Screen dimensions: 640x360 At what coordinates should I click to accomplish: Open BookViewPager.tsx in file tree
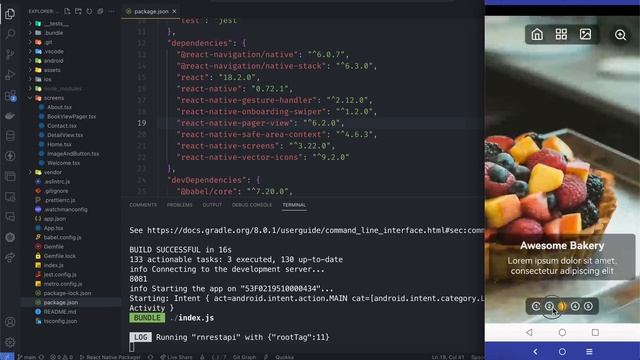point(71,116)
